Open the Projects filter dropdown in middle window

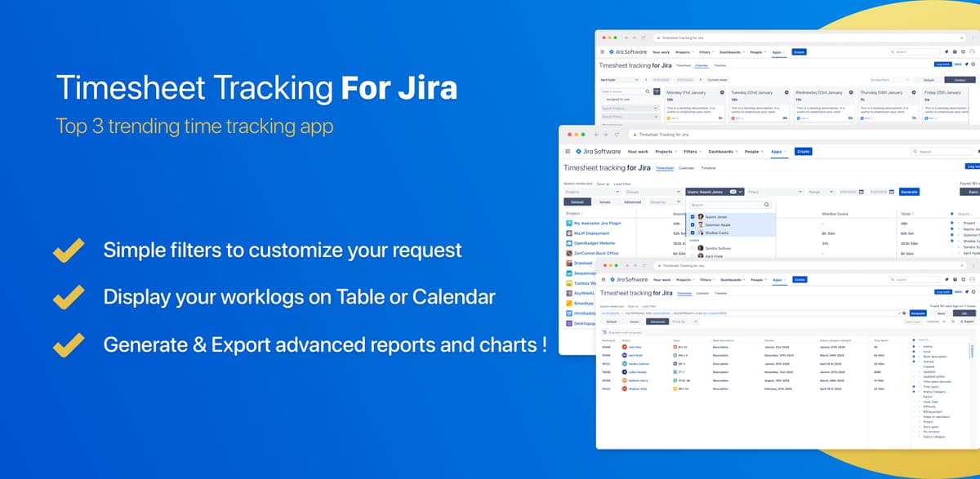click(592, 192)
